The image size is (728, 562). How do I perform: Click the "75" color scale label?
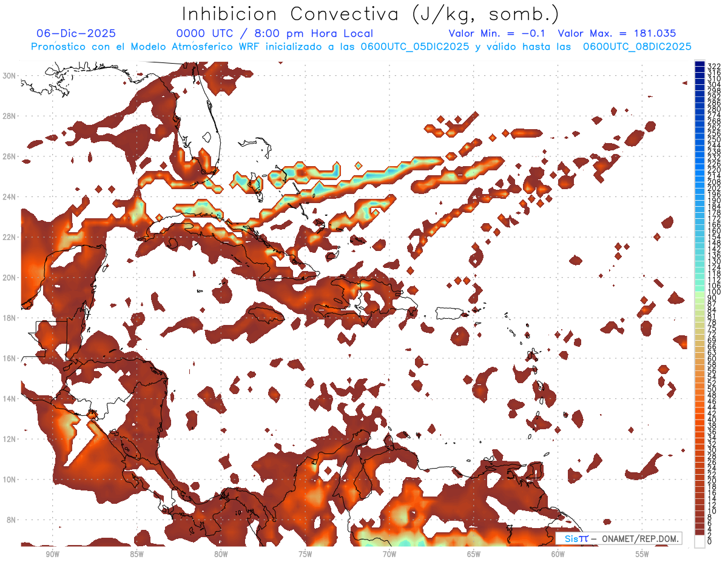tap(712, 328)
